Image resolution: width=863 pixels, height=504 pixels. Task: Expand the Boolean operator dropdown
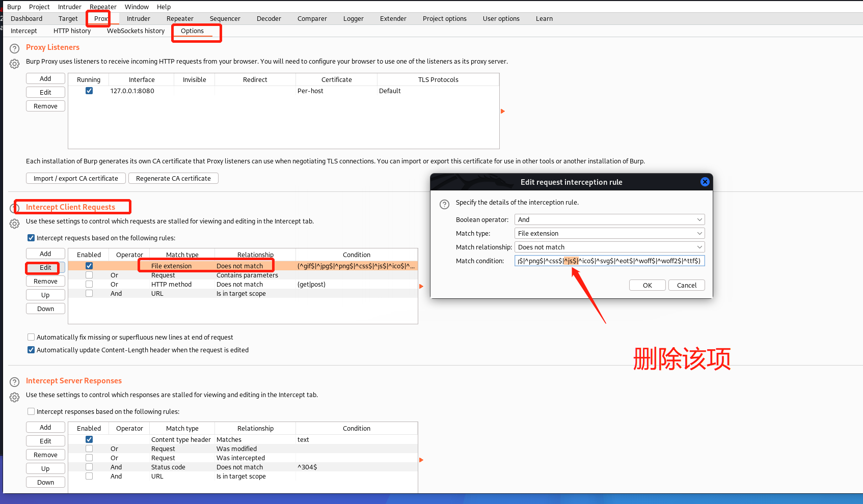609,219
